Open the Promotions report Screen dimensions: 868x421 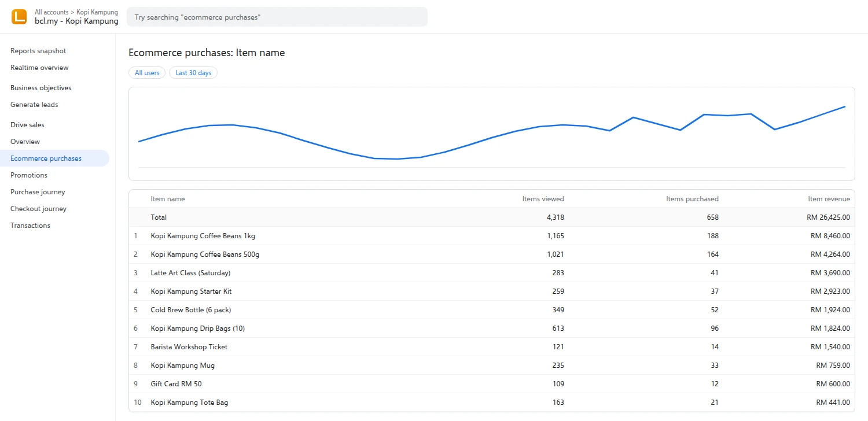(29, 175)
